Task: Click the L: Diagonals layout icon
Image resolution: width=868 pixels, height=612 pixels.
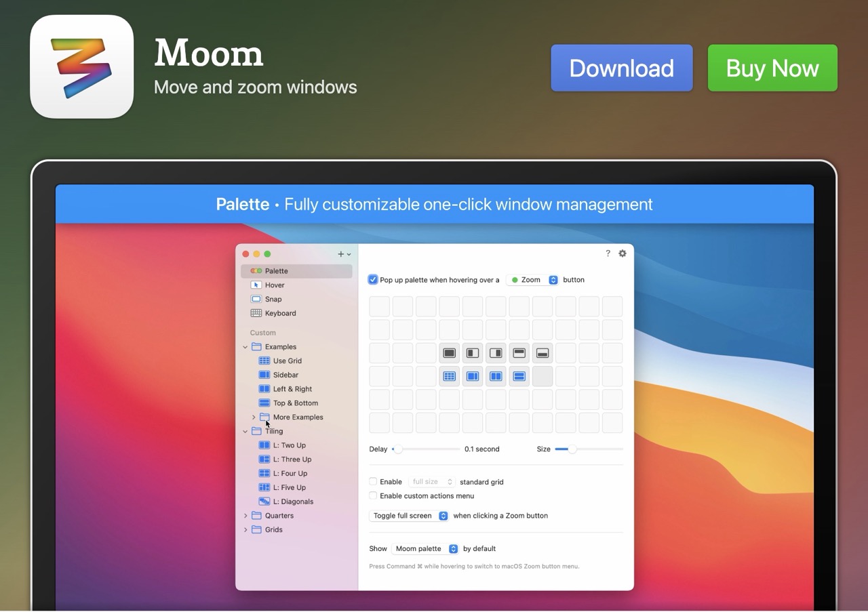Action: point(264,502)
